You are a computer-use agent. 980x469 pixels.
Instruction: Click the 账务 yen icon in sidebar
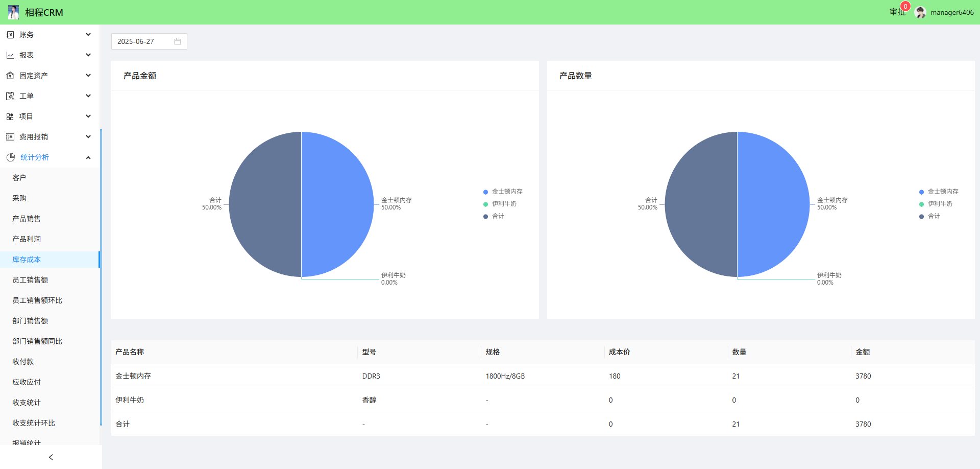(10, 35)
